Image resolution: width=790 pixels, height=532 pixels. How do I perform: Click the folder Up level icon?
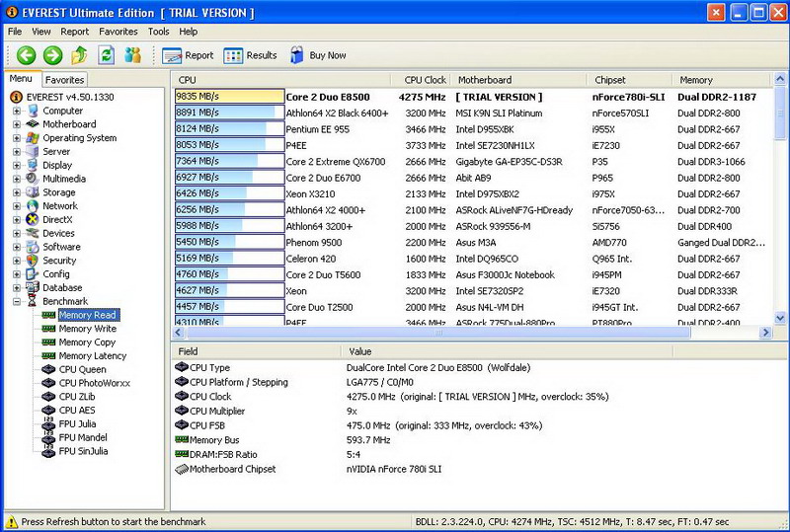[x=79, y=55]
